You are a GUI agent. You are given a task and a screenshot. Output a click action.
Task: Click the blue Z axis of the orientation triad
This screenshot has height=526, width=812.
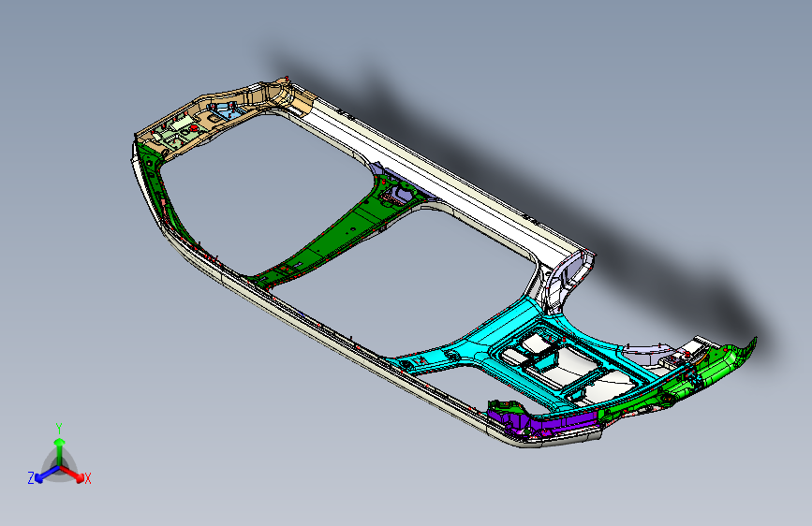click(x=47, y=474)
